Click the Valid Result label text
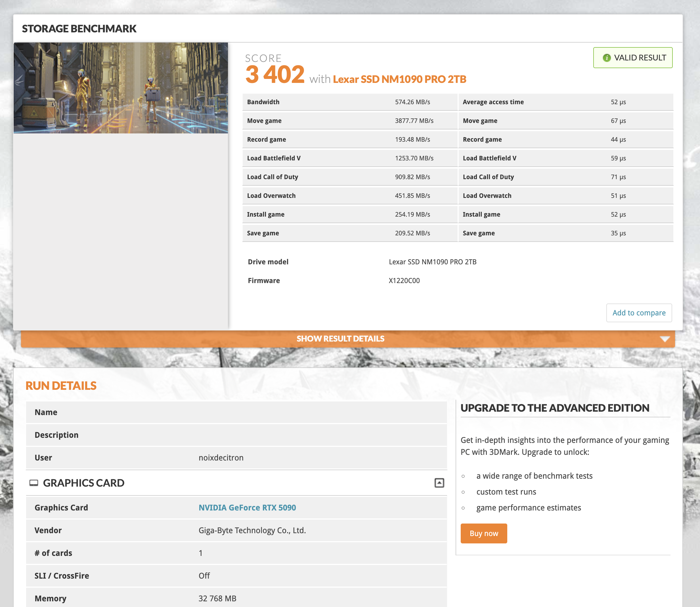 pos(640,58)
